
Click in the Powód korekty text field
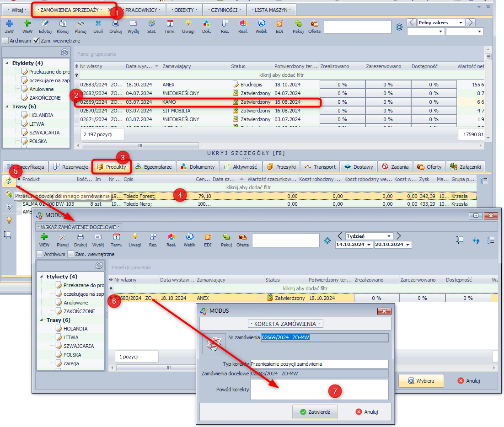(319, 390)
